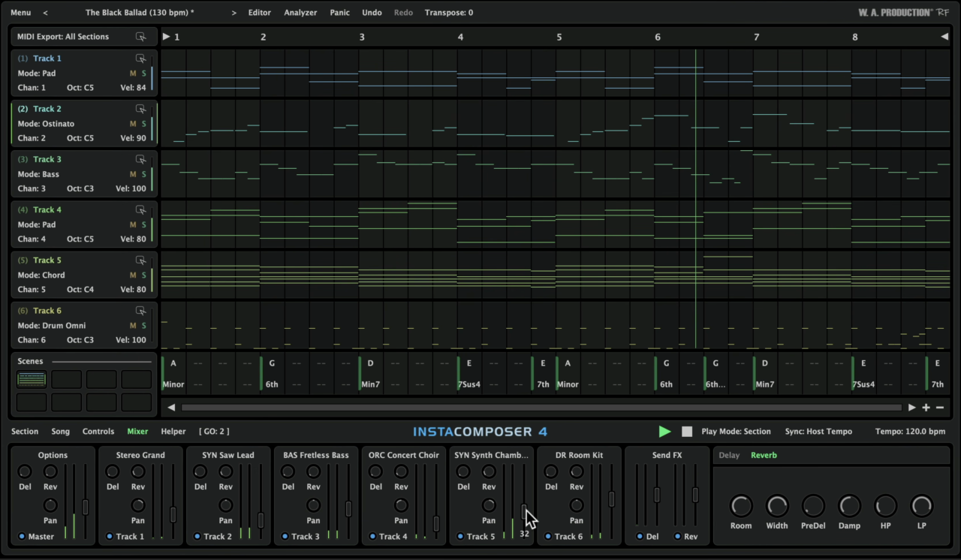This screenshot has width=961, height=560.
Task: Open Play Mode: Section selector
Action: click(x=736, y=432)
